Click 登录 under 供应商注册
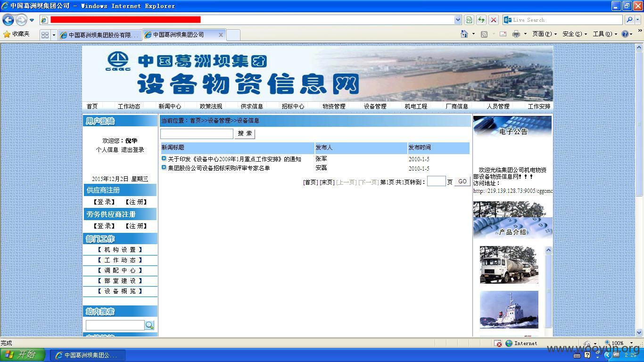 104,202
